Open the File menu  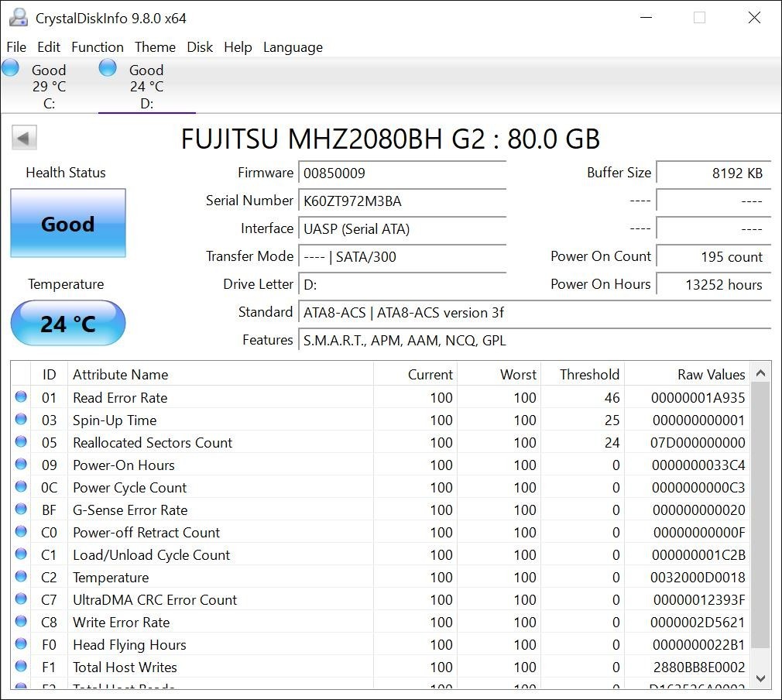click(x=16, y=47)
